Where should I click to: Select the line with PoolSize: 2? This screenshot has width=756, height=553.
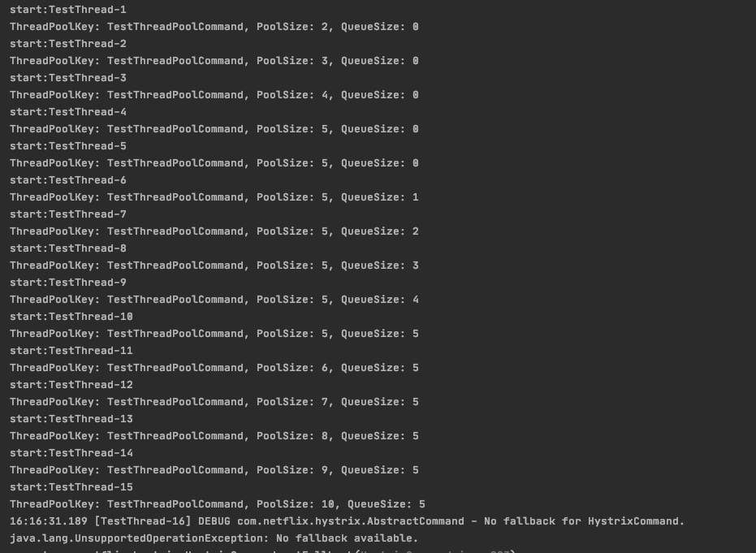pos(214,27)
